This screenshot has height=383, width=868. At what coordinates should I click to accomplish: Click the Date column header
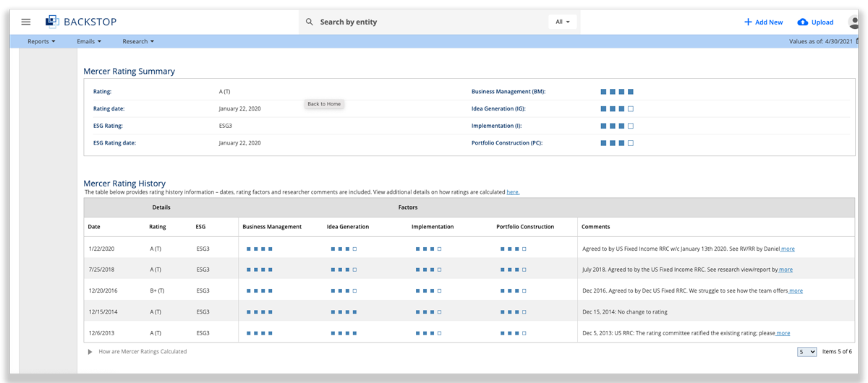[94, 227]
